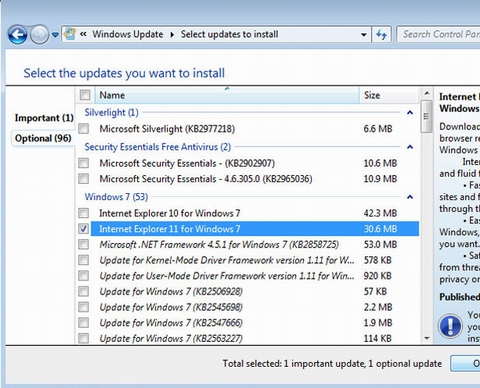Click Windows 7 (53) group heading
This screenshot has width=480, height=388.
(x=116, y=197)
